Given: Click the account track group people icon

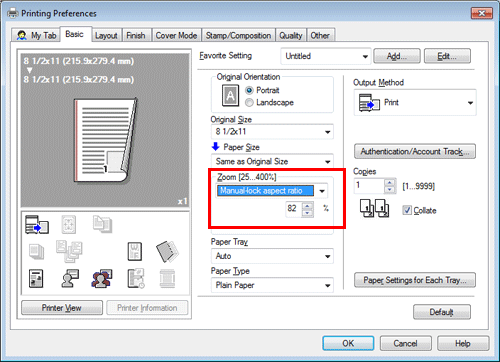Looking at the screenshot, I should pyautogui.click(x=102, y=278).
